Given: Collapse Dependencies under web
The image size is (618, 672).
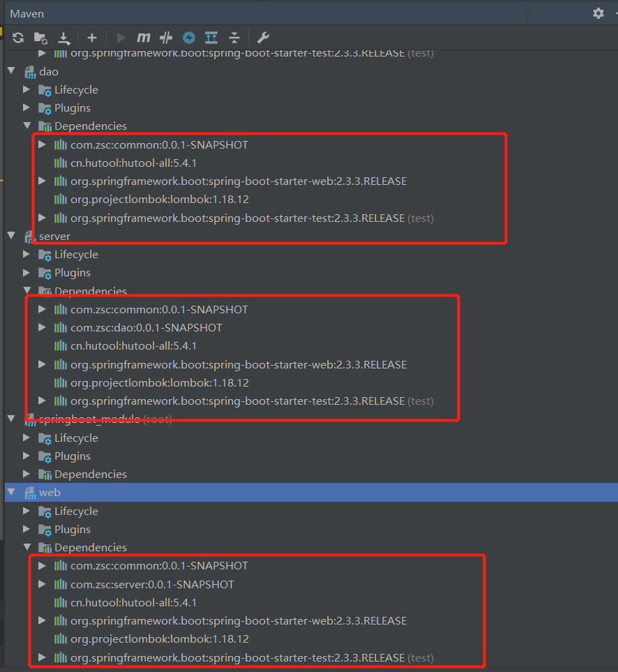Looking at the screenshot, I should (27, 547).
